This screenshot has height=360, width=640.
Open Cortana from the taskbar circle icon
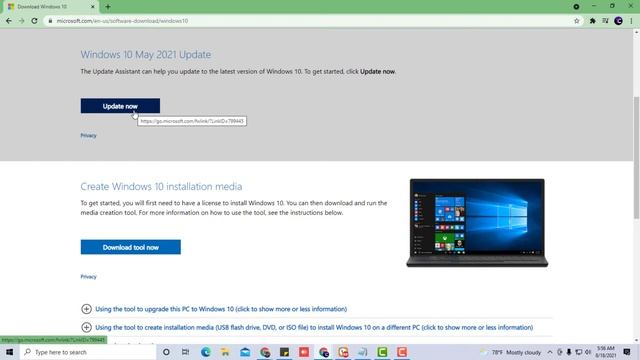coord(166,352)
